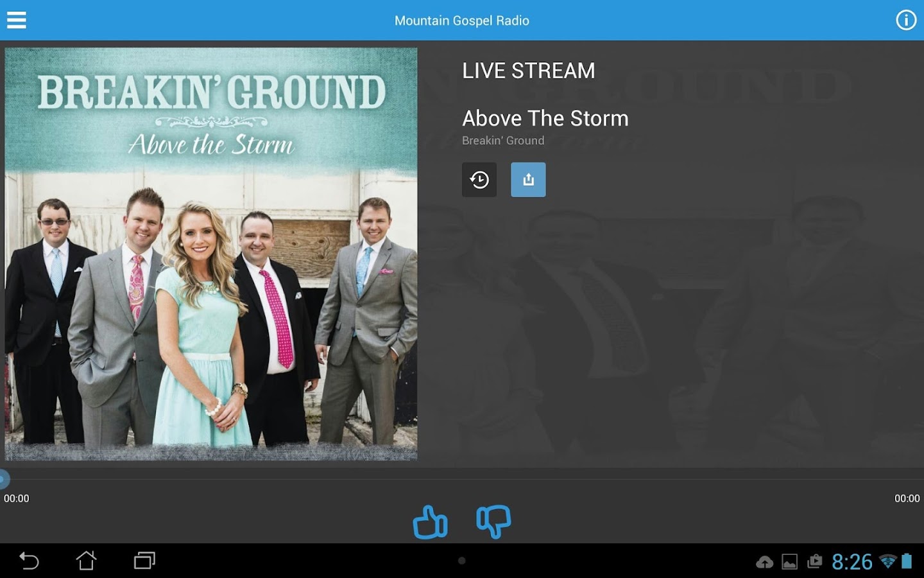Open the Breakin' Ground album cover
This screenshot has height=578, width=924.
[211, 254]
